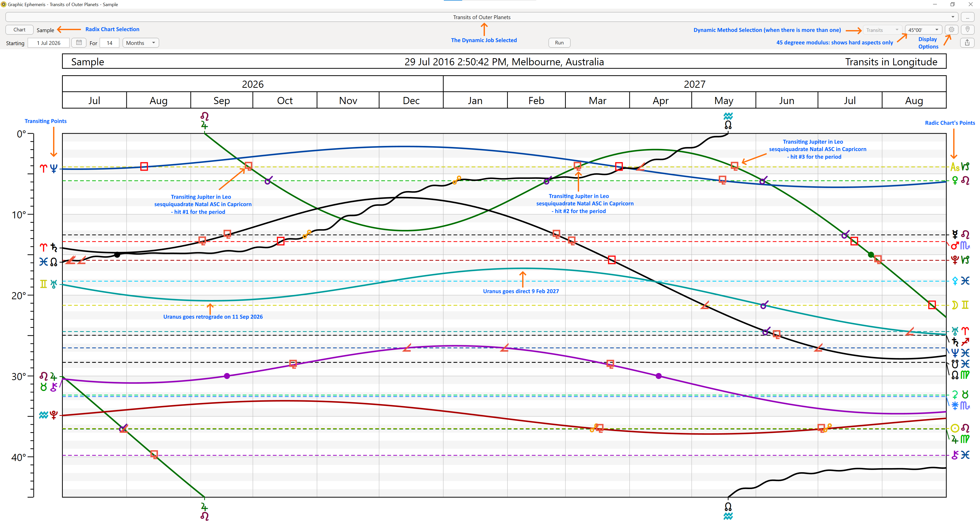Viewport: 980px width, 523px height.
Task: Open the date picker calendar icon
Action: (79, 43)
